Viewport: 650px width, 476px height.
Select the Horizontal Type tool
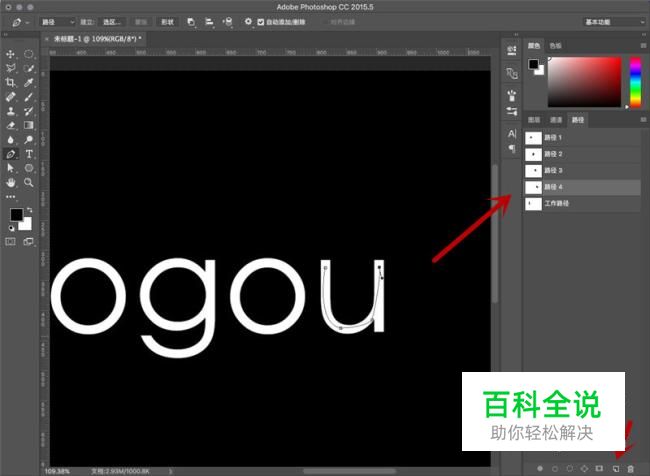click(x=29, y=154)
